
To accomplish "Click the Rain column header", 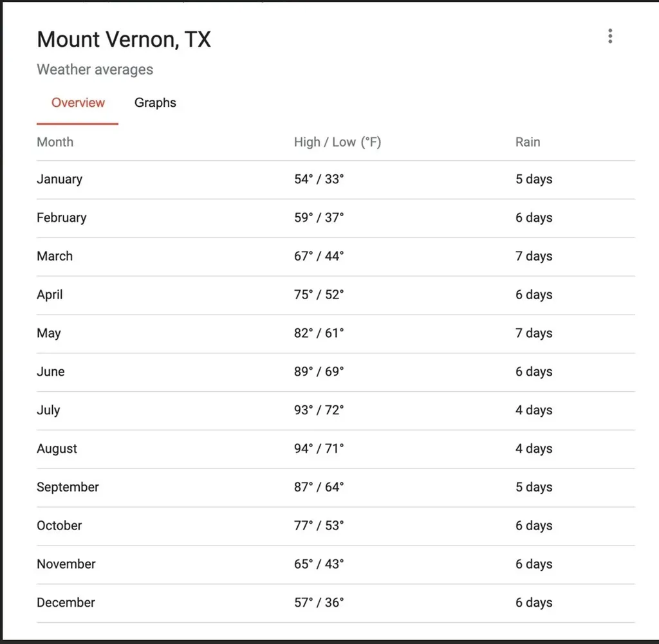I will [x=528, y=142].
